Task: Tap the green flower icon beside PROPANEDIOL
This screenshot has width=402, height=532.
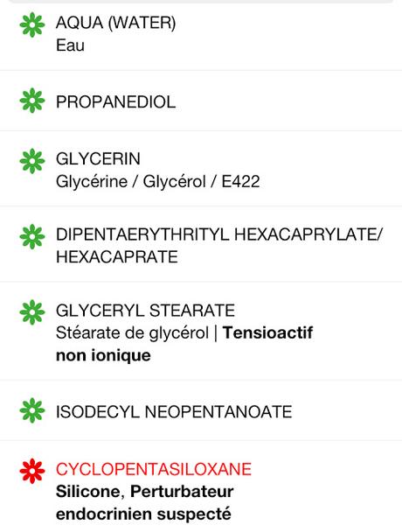Action: pyautogui.click(x=32, y=101)
